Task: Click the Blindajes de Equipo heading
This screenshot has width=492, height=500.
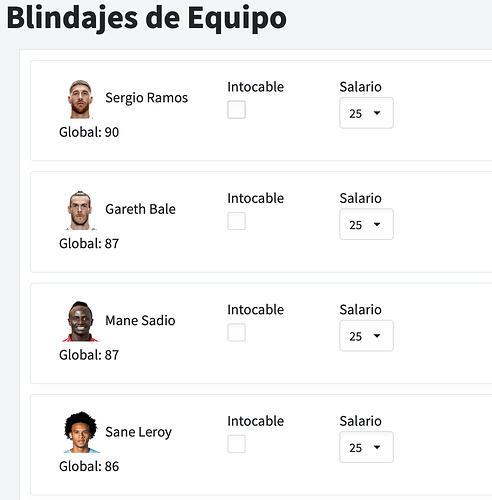Action: pos(147,18)
